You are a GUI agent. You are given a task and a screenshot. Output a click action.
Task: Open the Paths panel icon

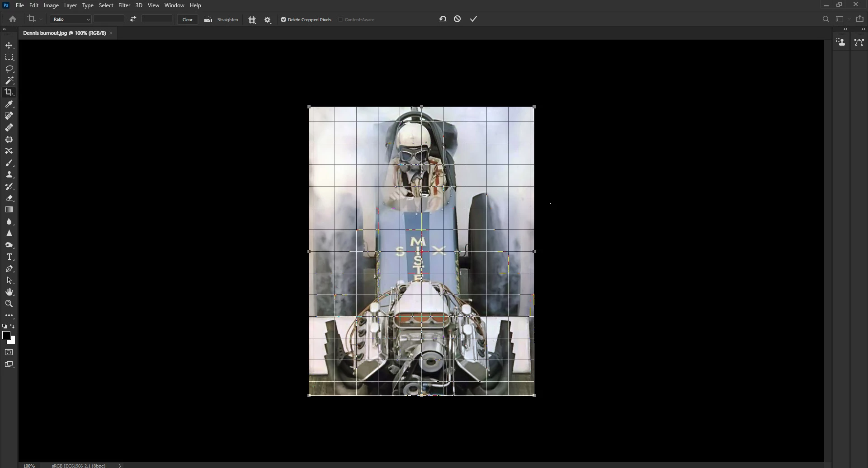click(x=859, y=42)
